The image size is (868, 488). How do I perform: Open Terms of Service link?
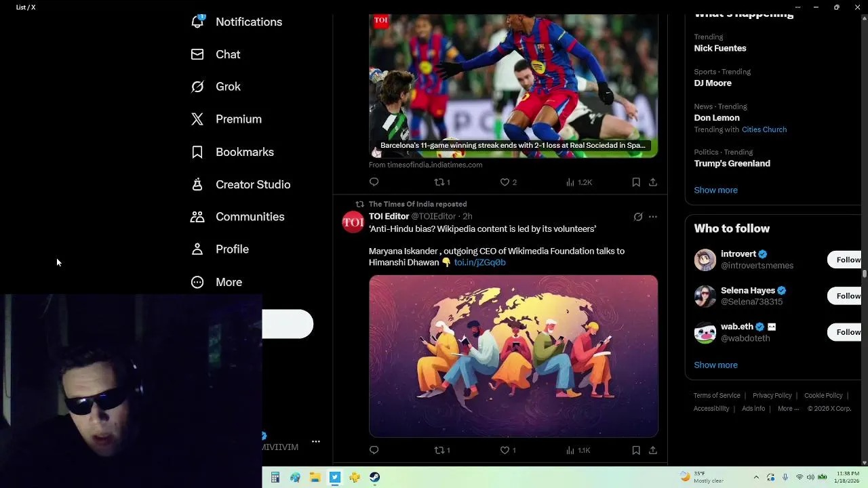coord(717,395)
